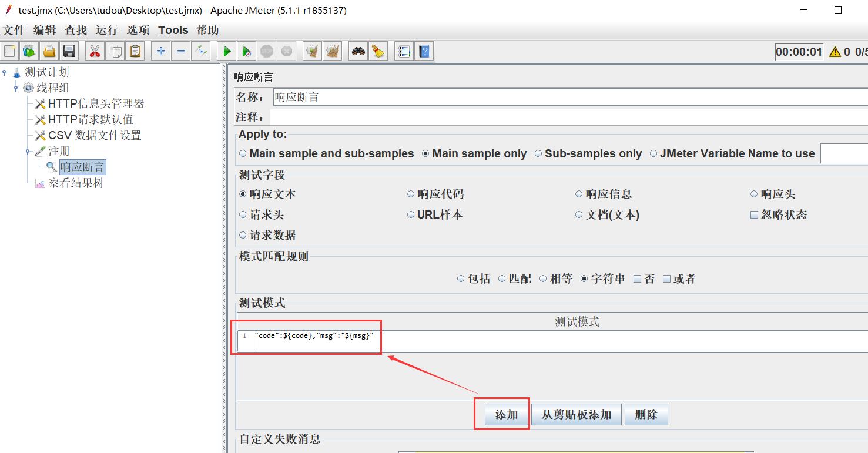The image size is (868, 453).
Task: Open the Help question mark icon
Action: click(x=424, y=51)
